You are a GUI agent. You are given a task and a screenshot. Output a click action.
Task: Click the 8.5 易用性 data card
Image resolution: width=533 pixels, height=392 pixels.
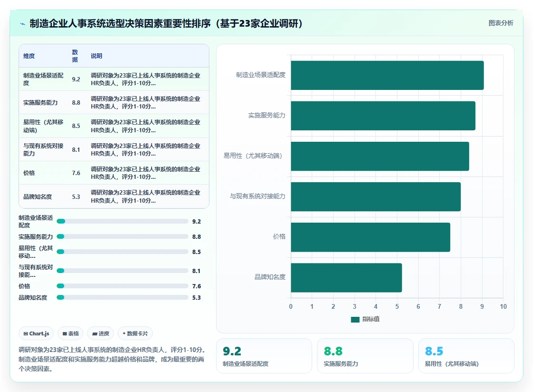pyautogui.click(x=466, y=356)
